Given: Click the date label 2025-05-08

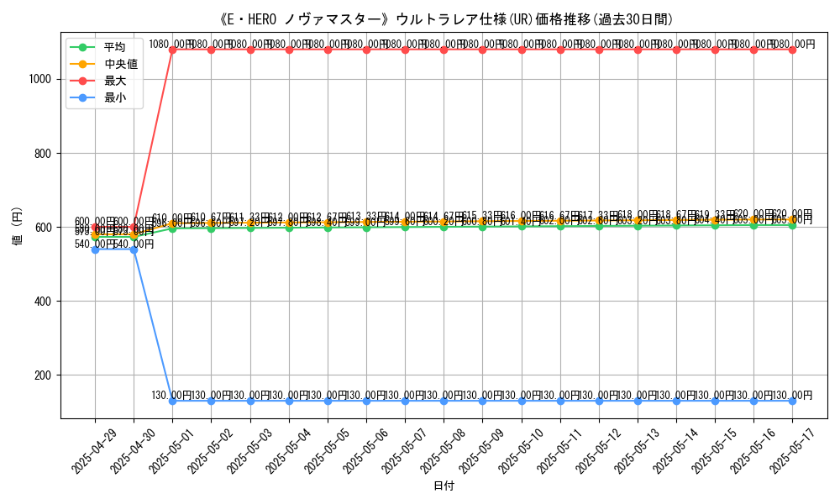Looking at the screenshot, I should tap(443, 451).
